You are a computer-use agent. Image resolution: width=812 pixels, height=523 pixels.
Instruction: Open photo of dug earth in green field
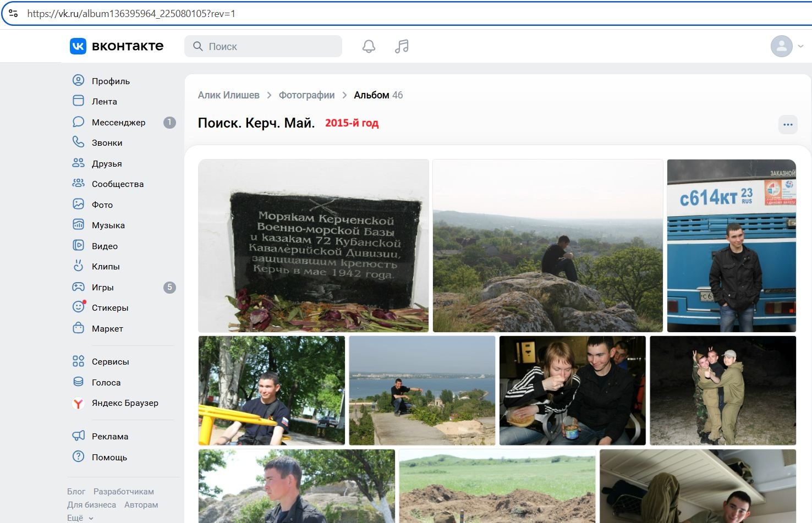(497, 486)
